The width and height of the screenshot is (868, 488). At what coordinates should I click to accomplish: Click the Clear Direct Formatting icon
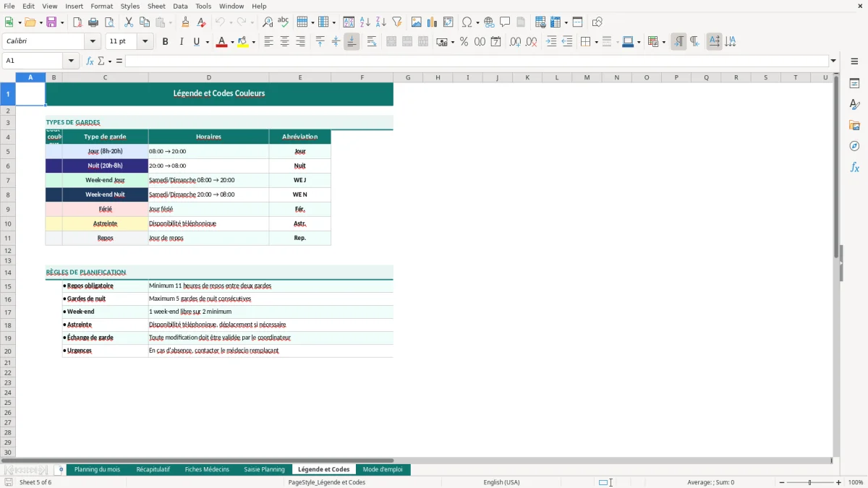pos(202,22)
